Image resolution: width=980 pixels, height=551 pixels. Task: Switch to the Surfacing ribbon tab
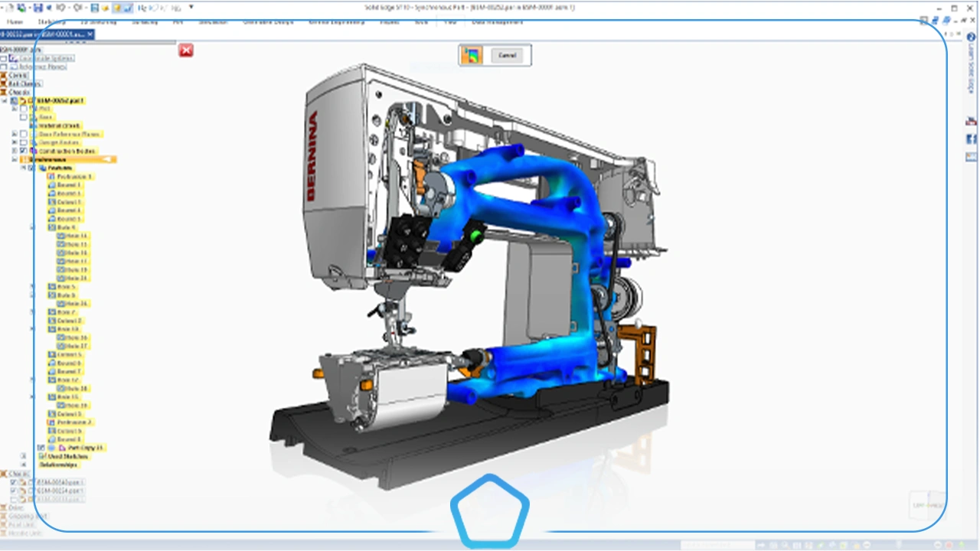point(145,21)
